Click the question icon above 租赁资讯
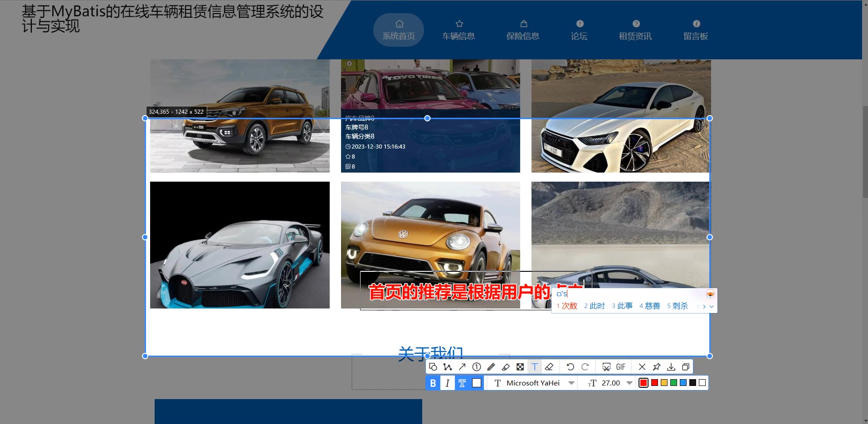The image size is (868, 424). pos(636,24)
